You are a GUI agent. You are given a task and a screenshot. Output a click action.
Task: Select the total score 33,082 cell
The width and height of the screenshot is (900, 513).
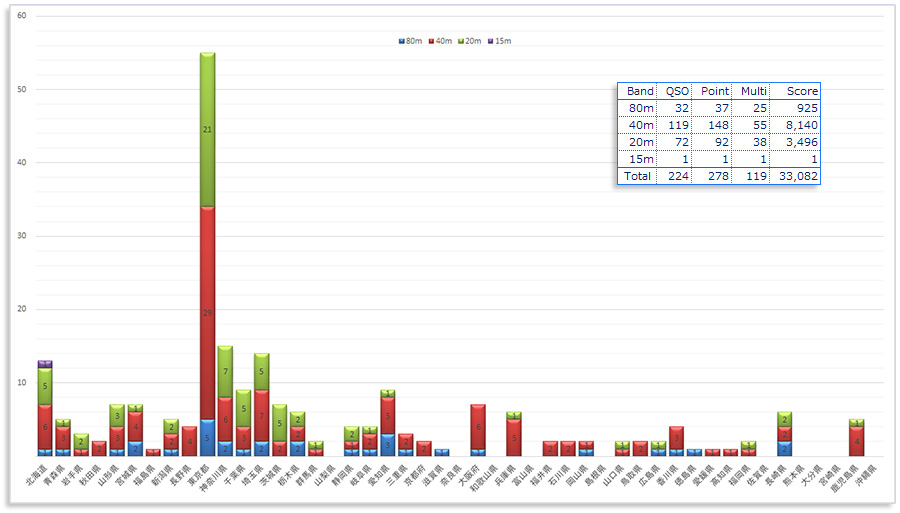(x=796, y=176)
